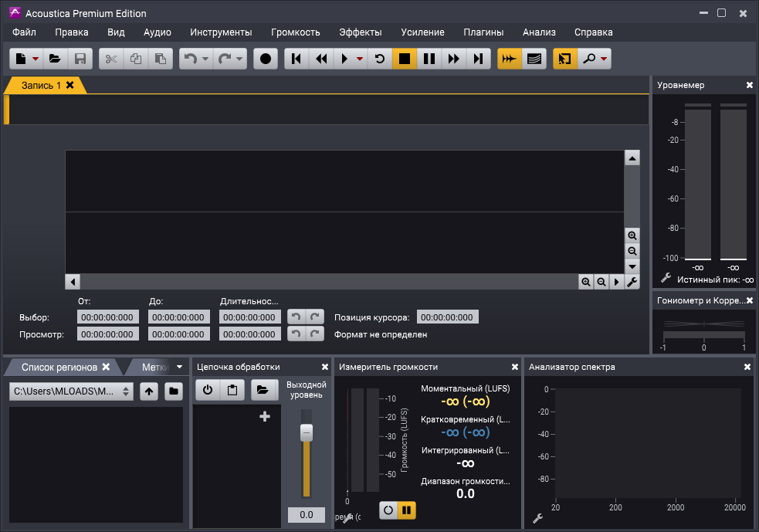The height and width of the screenshot is (532, 759).
Task: Open level meter wrench settings
Action: coord(666,278)
